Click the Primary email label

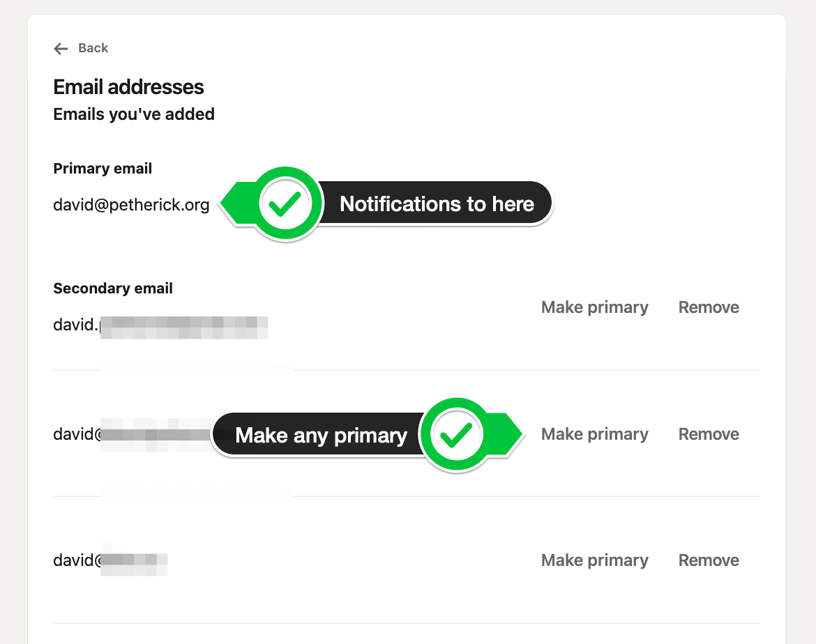click(103, 169)
